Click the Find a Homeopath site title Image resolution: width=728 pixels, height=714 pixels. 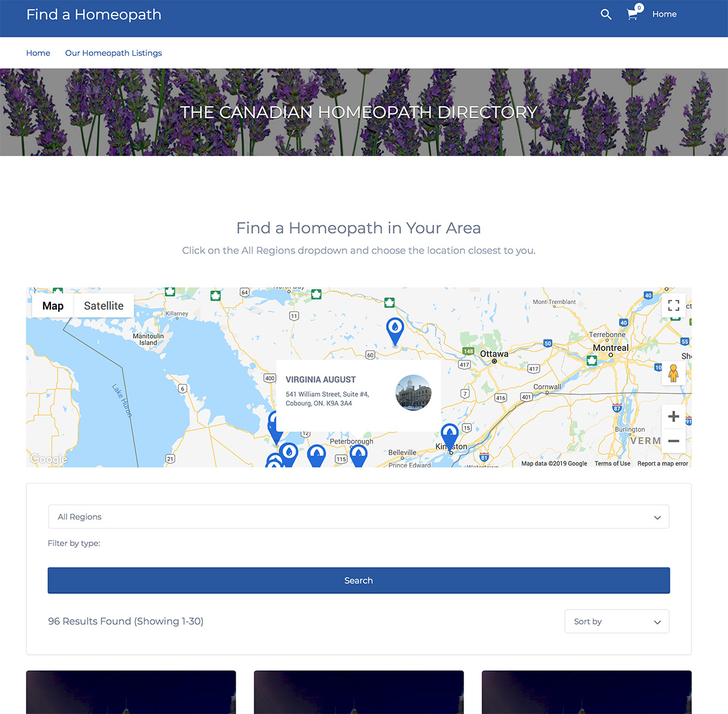coord(94,14)
